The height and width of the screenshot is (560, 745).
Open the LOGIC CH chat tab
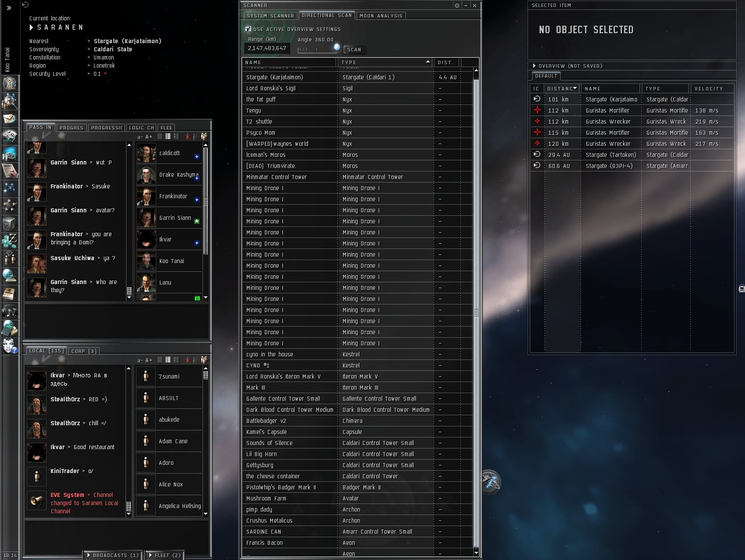141,127
